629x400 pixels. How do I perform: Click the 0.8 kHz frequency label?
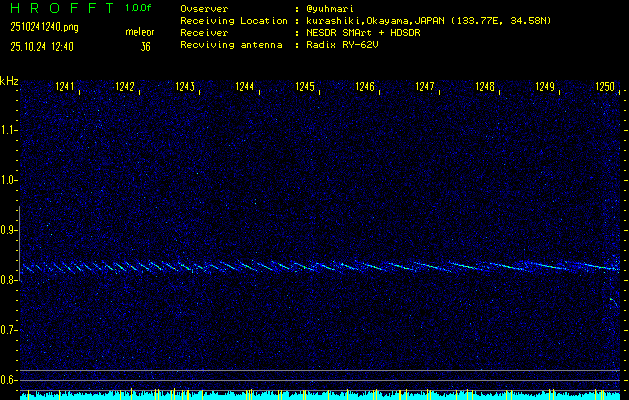pyautogui.click(x=9, y=280)
